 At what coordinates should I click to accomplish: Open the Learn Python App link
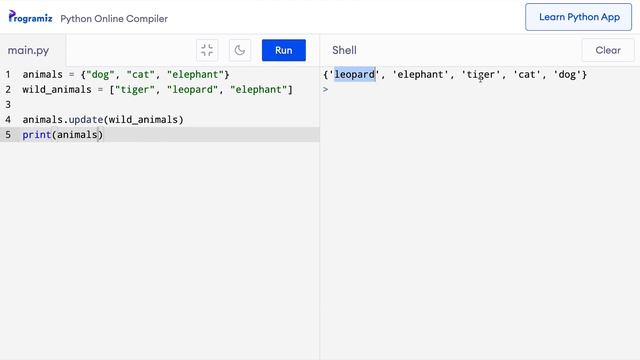(x=578, y=17)
